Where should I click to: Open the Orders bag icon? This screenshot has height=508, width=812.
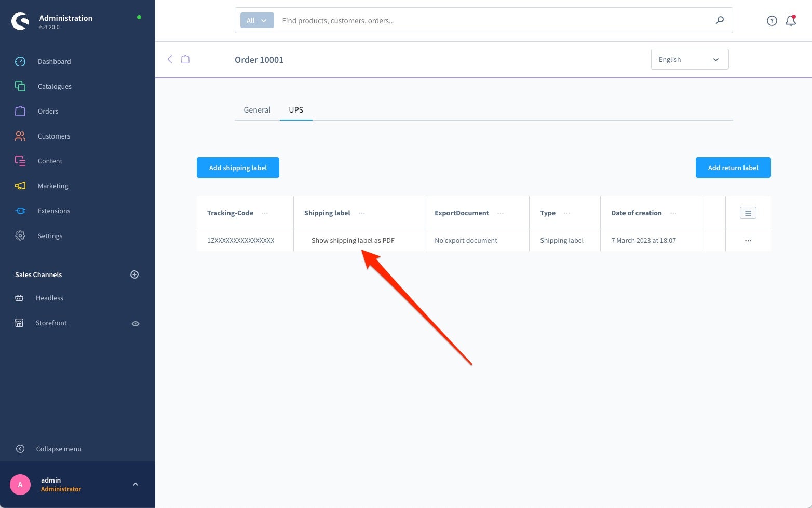(20, 111)
